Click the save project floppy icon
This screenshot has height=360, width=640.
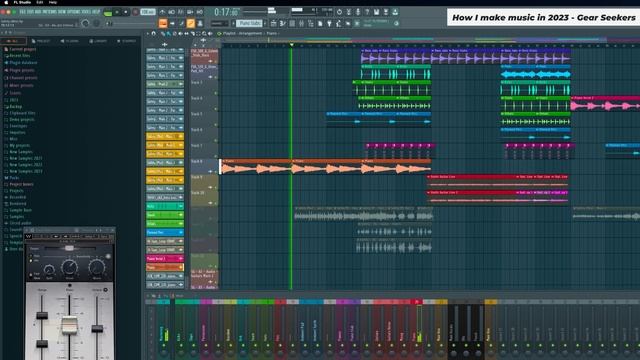pyautogui.click(x=376, y=12)
